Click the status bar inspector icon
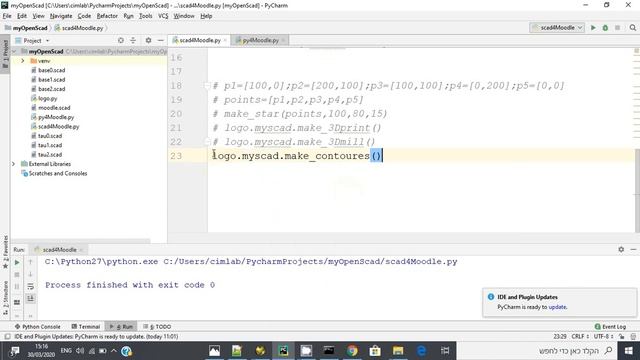640x360 pixels. pyautogui.click(x=633, y=337)
